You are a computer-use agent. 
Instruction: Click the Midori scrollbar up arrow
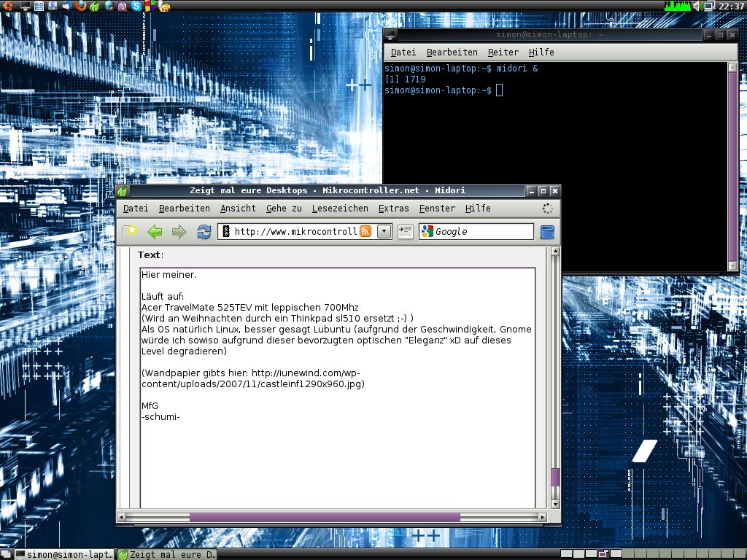tap(555, 252)
